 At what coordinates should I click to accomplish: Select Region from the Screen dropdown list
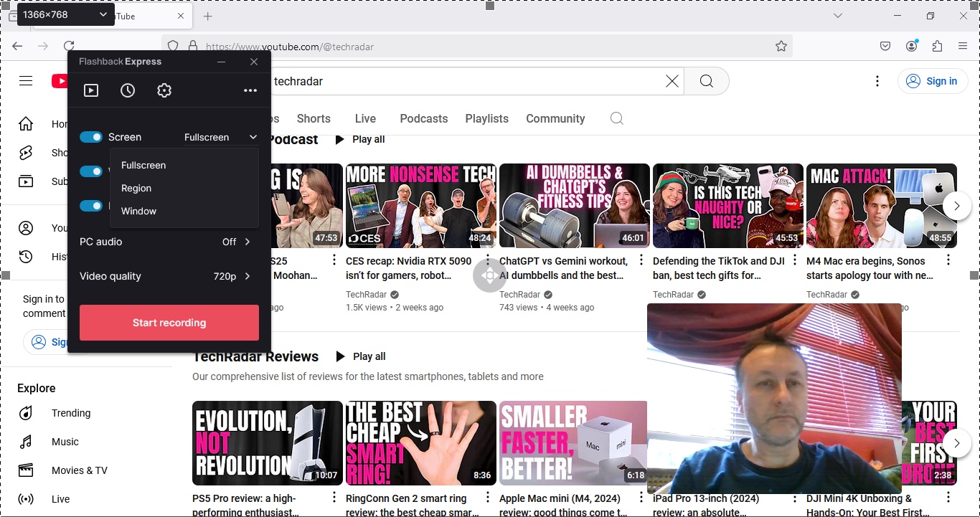184,188
